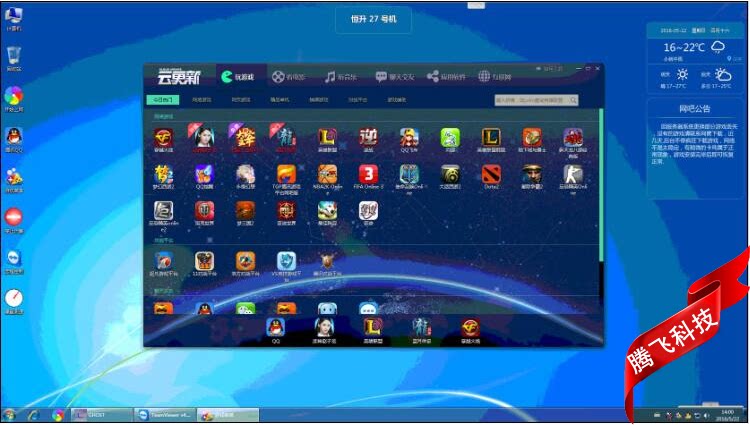Click the 恒升 27 号机 machine label

coord(374,20)
